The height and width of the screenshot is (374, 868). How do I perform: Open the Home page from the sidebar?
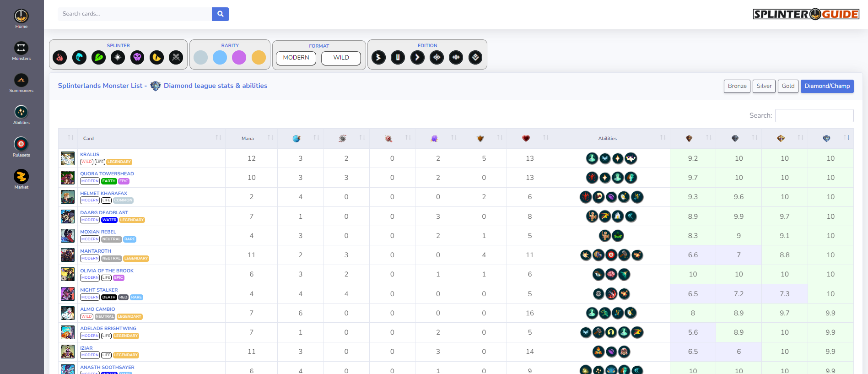pyautogui.click(x=21, y=19)
